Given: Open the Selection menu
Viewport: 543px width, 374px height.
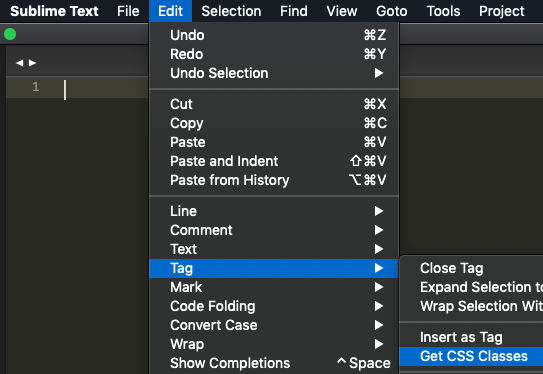Looking at the screenshot, I should click(x=231, y=11).
